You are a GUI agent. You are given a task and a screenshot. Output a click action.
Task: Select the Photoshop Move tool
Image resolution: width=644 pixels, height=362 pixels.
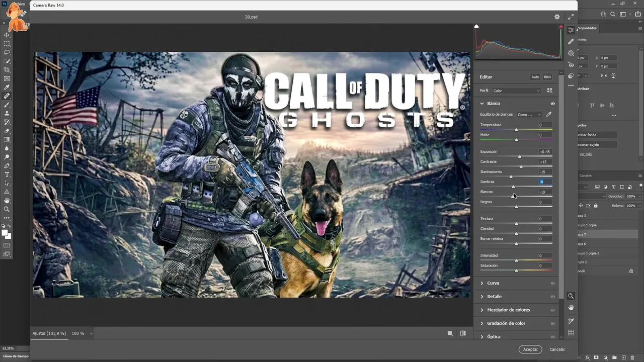7,35
